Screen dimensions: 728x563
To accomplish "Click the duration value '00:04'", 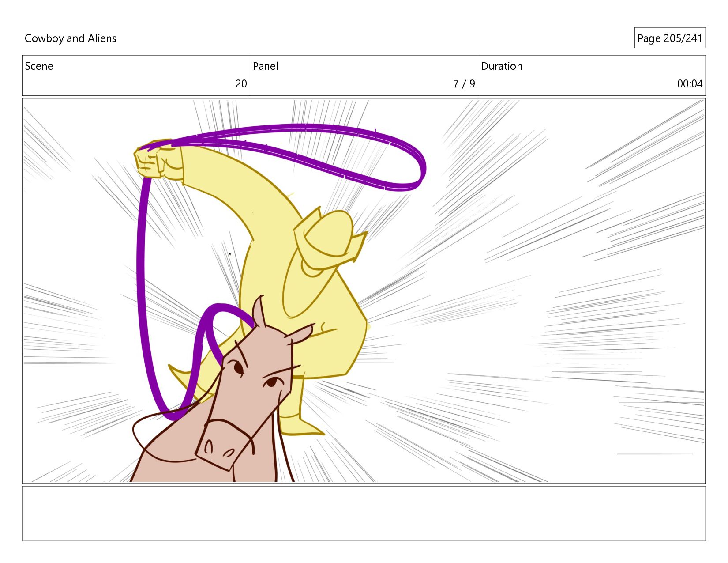I will coord(690,84).
